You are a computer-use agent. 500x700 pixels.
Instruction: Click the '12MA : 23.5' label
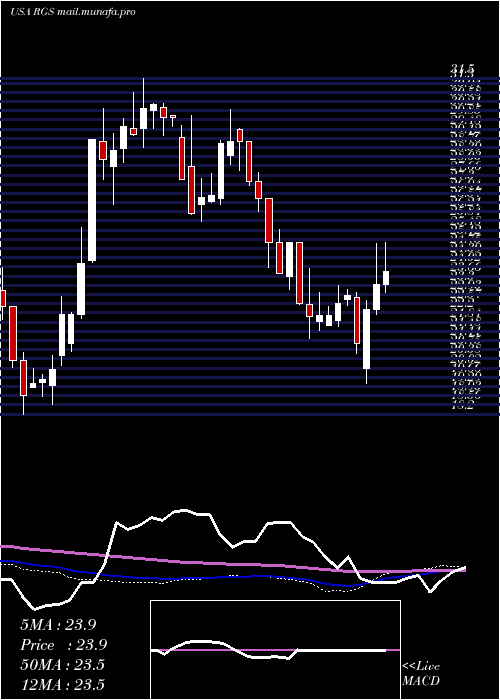(x=62, y=685)
